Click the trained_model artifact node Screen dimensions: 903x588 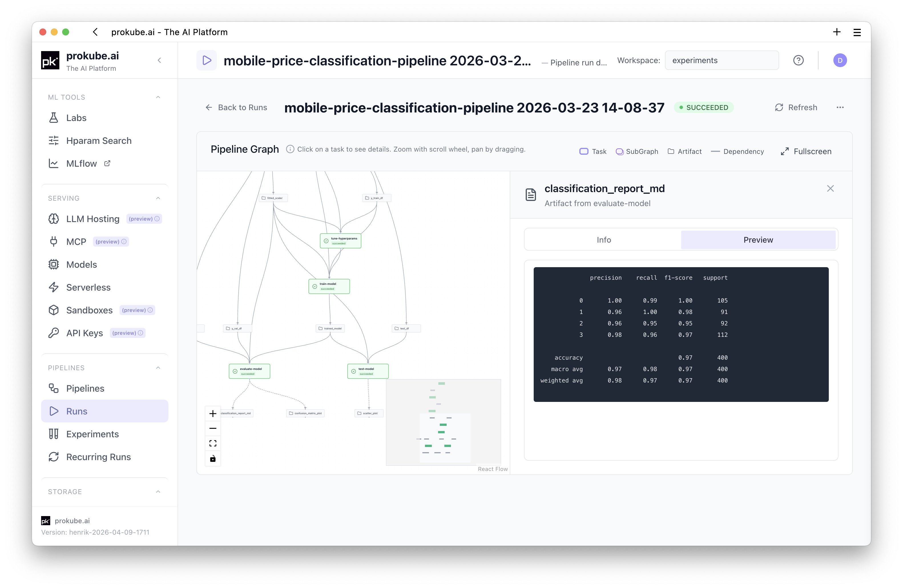330,329
